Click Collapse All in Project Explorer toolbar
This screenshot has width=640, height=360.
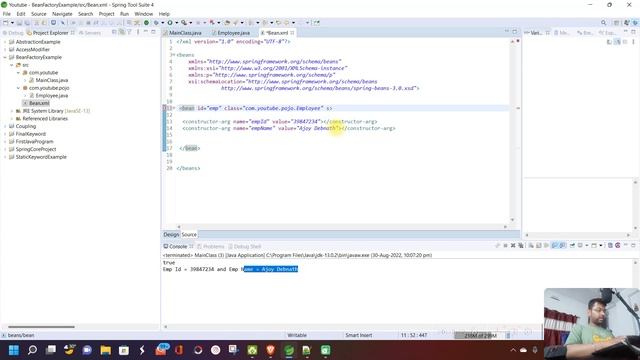tap(114, 32)
